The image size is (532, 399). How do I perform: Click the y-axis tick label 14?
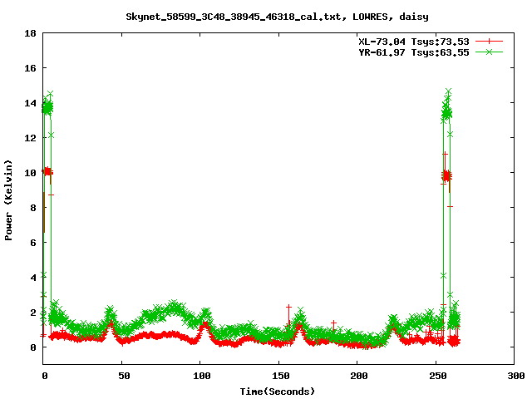30,103
